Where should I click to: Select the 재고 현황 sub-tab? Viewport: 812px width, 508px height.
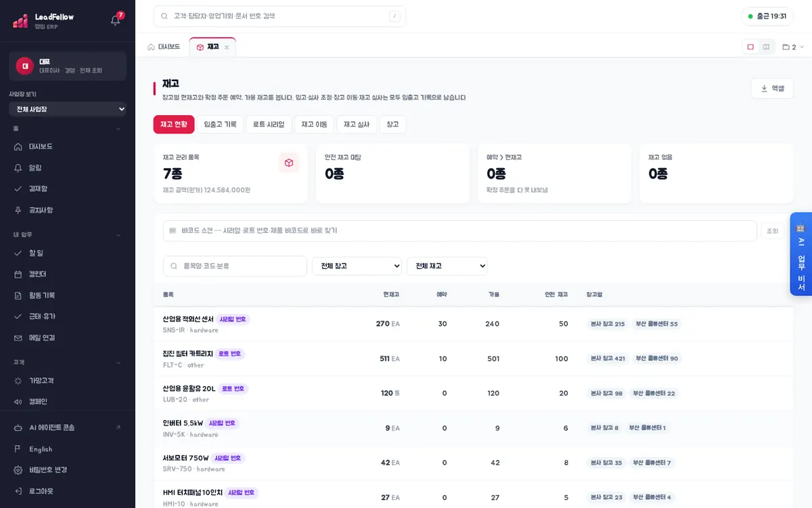point(174,125)
